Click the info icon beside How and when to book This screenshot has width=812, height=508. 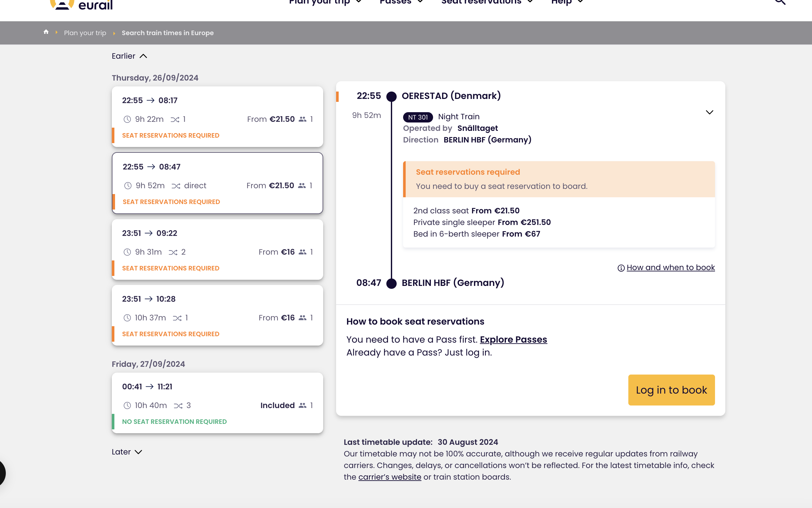[x=621, y=268]
